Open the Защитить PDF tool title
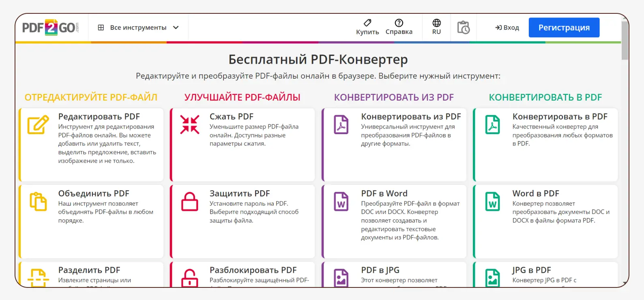The image size is (644, 300). coord(240,194)
